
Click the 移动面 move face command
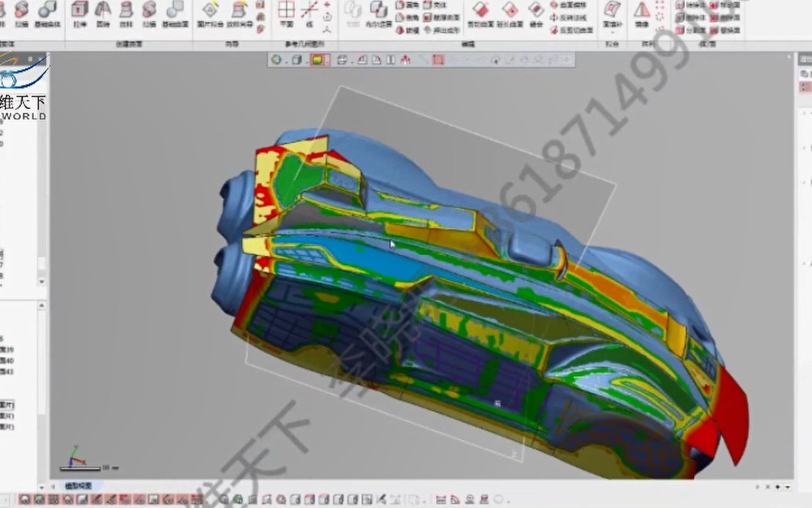click(725, 5)
